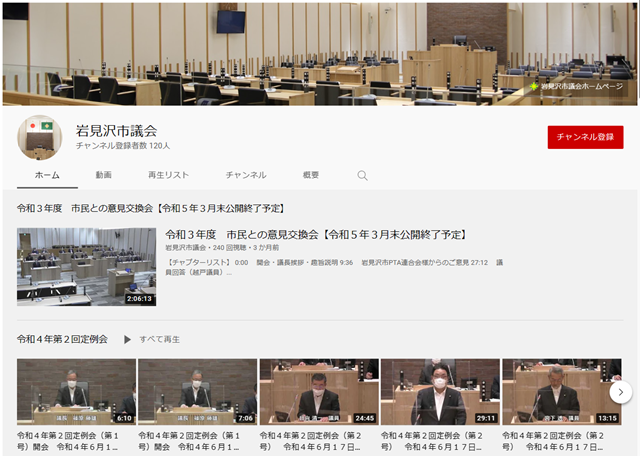The width and height of the screenshot is (640, 456).
Task: Play the 29:11 duration video thumbnail
Action: [x=440, y=392]
